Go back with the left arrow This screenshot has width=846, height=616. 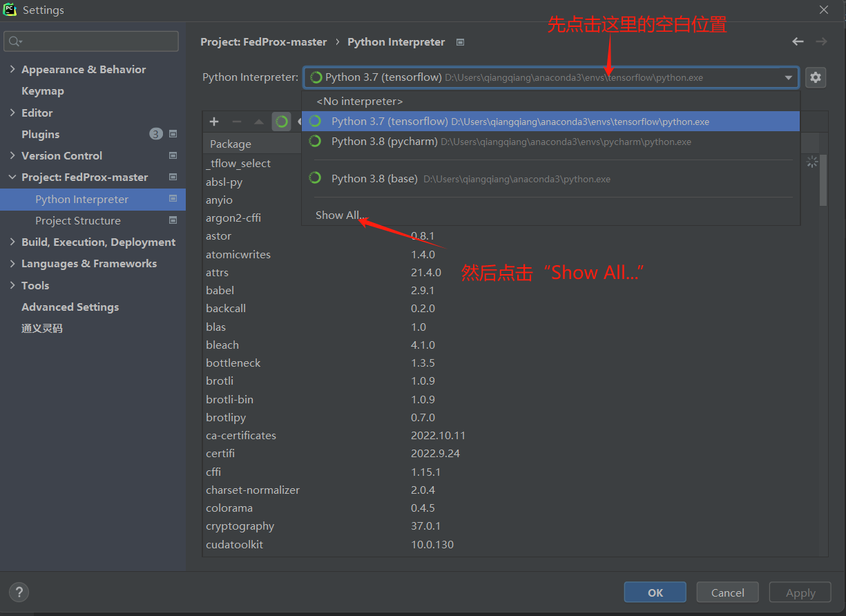pos(798,41)
